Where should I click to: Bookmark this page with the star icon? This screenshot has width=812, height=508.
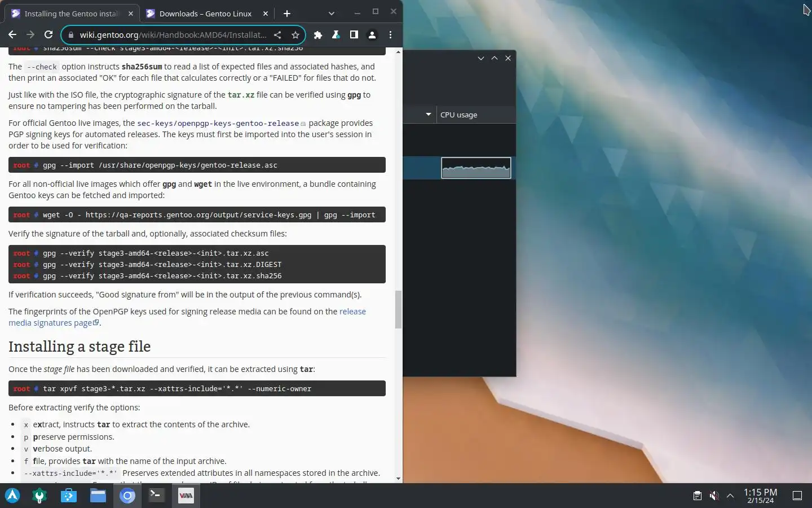(295, 35)
